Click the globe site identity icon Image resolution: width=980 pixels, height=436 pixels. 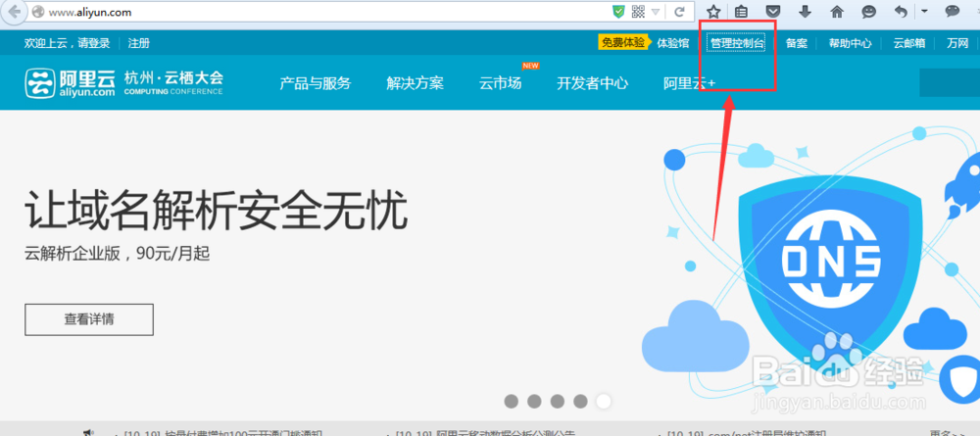click(38, 12)
